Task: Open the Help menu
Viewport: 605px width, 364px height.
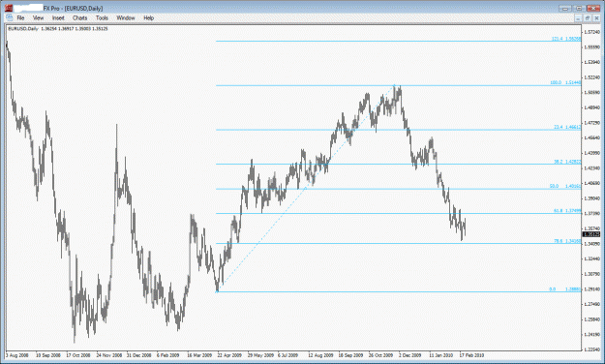Action: [148, 18]
